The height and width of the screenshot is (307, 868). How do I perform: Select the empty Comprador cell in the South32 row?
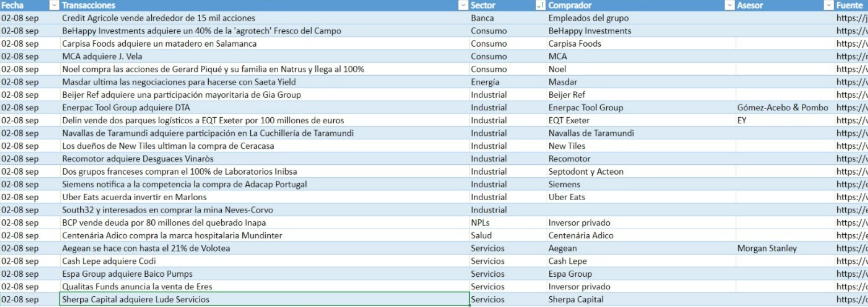tap(640, 210)
